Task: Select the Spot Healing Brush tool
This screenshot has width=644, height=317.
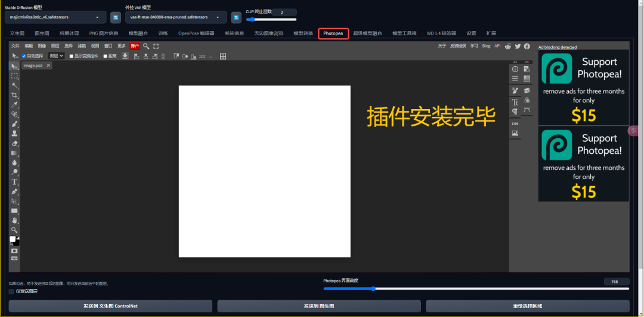Action: coord(14,114)
